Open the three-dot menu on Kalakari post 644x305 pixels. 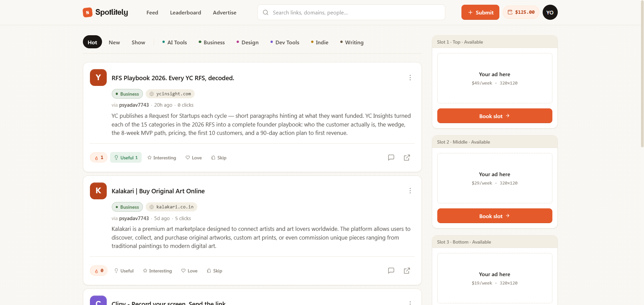410,191
